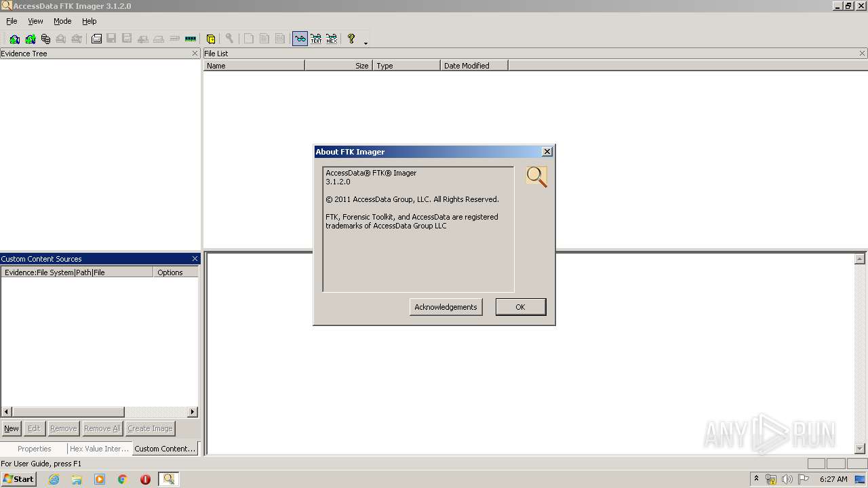Switch to the Custom Content tab
Viewport: 868px width, 488px height.
(x=165, y=449)
